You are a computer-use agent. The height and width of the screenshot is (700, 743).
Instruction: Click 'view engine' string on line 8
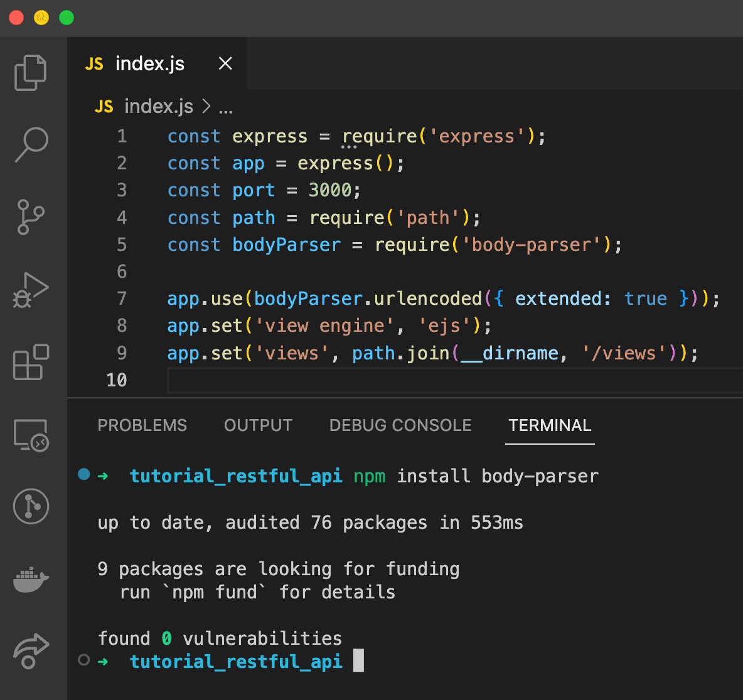(x=324, y=326)
